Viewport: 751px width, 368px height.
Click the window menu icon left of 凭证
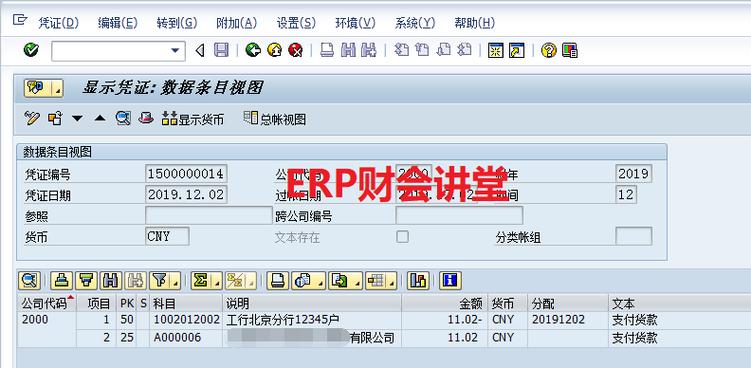[20, 20]
